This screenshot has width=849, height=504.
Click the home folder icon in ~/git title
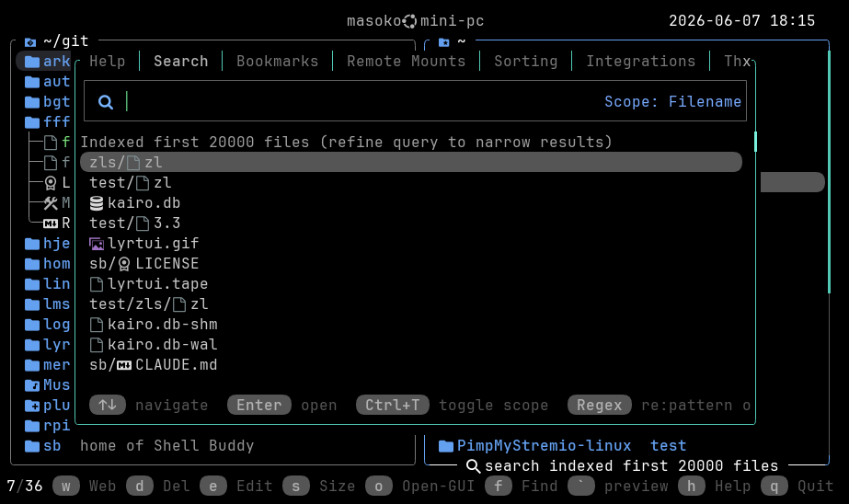pos(30,41)
